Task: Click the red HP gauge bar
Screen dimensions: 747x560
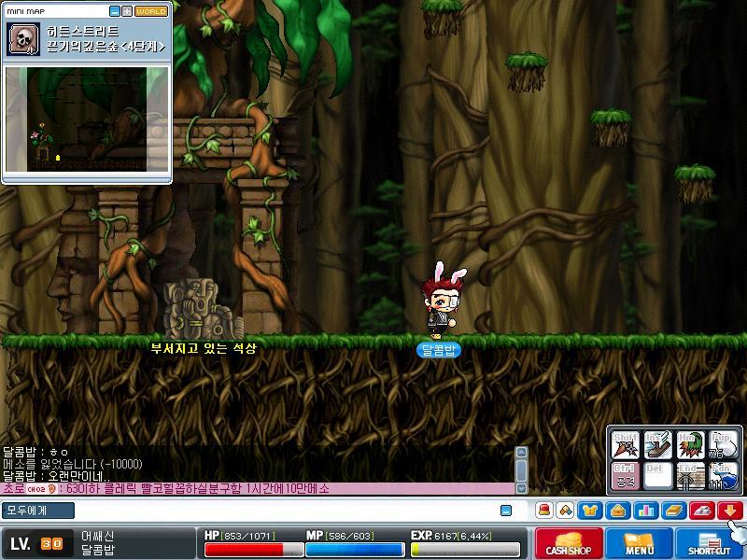Action: coord(253,550)
